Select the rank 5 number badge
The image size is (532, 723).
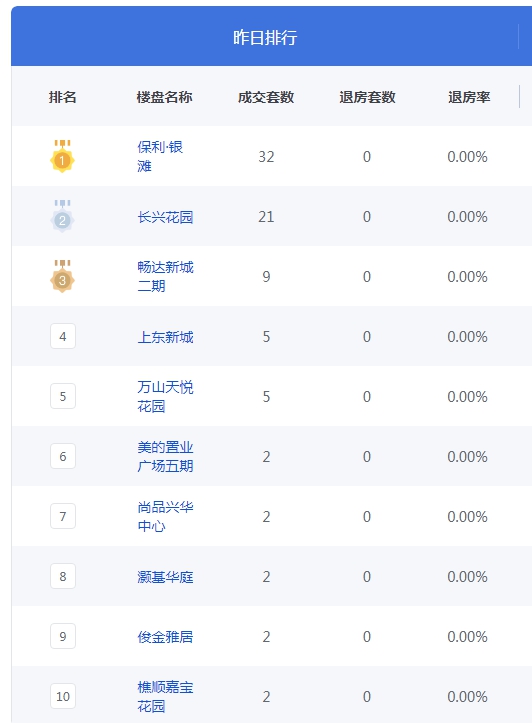click(x=63, y=396)
